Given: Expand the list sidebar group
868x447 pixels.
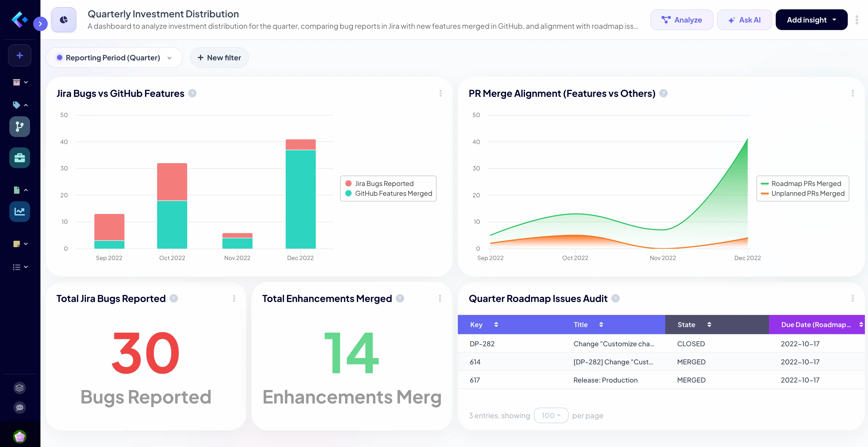Looking at the screenshot, I should coord(20,267).
